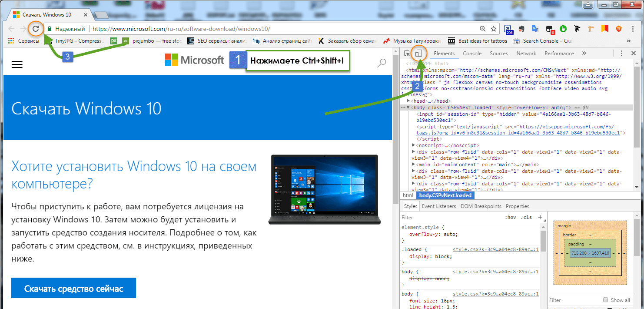Select body.CSPvNext.loaded breadcrumb
Viewport: 644px width, 309px height.
coord(445,195)
